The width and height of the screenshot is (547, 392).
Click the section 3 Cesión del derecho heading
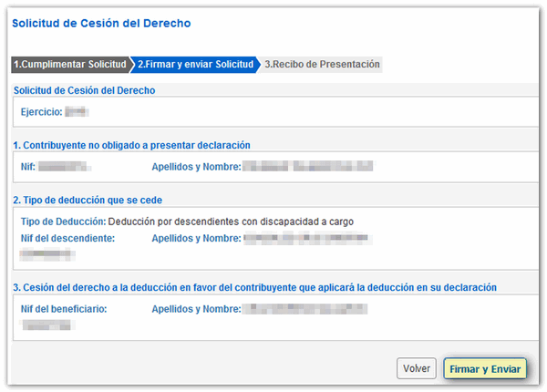click(x=254, y=288)
